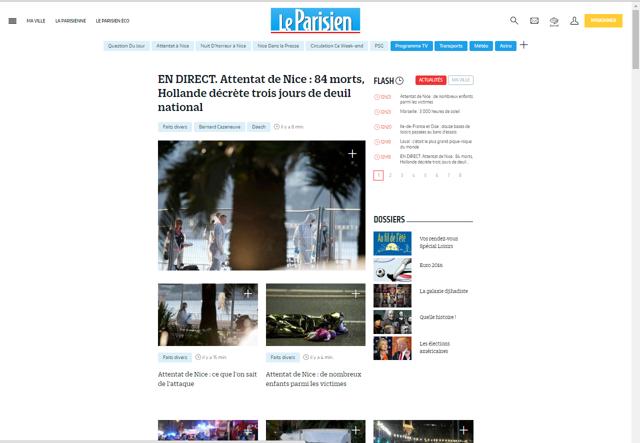Click the Transports button
This screenshot has width=640, height=443.
click(451, 46)
